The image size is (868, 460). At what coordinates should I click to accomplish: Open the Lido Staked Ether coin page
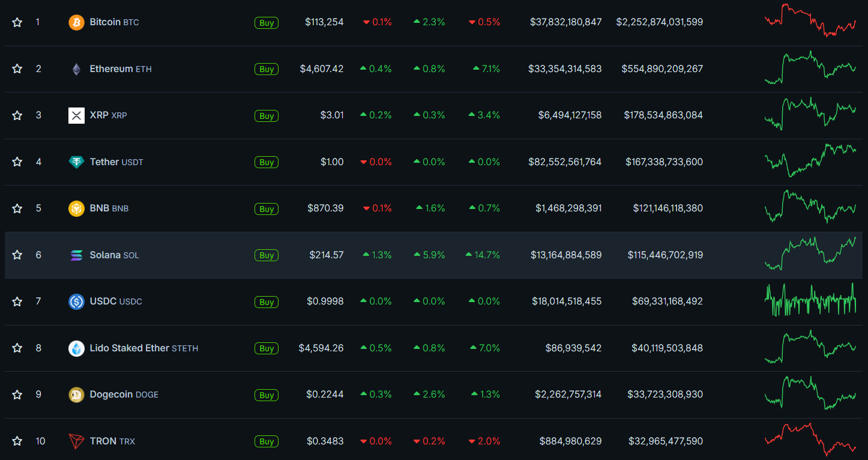coord(129,348)
